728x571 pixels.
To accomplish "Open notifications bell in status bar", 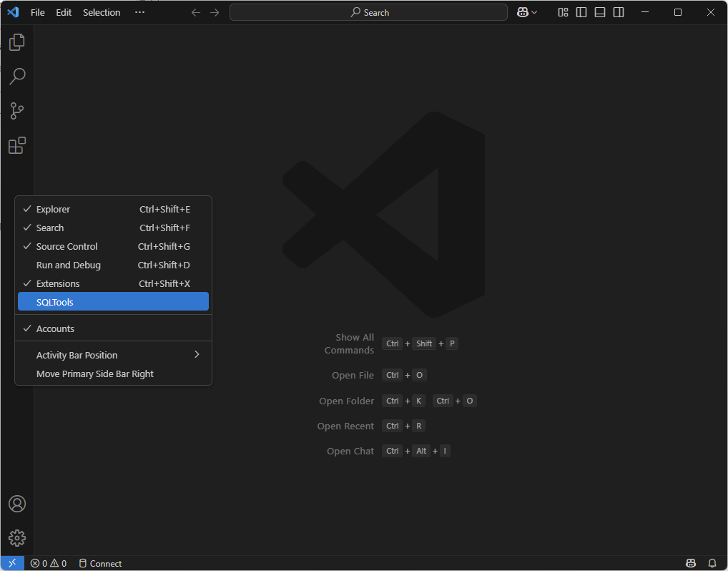I will click(712, 563).
